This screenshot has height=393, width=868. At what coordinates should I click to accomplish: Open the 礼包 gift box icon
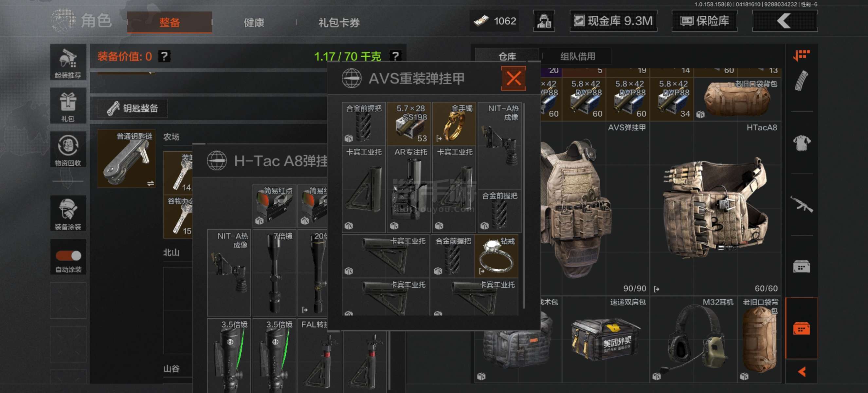click(68, 105)
